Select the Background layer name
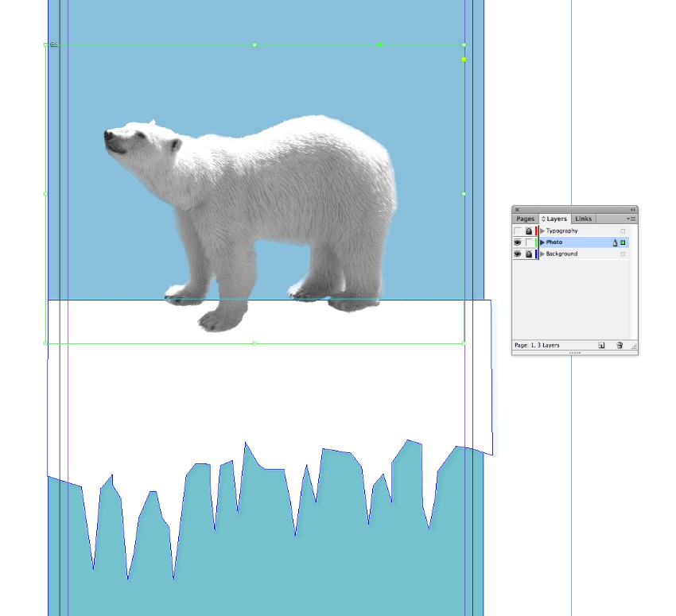 561,254
